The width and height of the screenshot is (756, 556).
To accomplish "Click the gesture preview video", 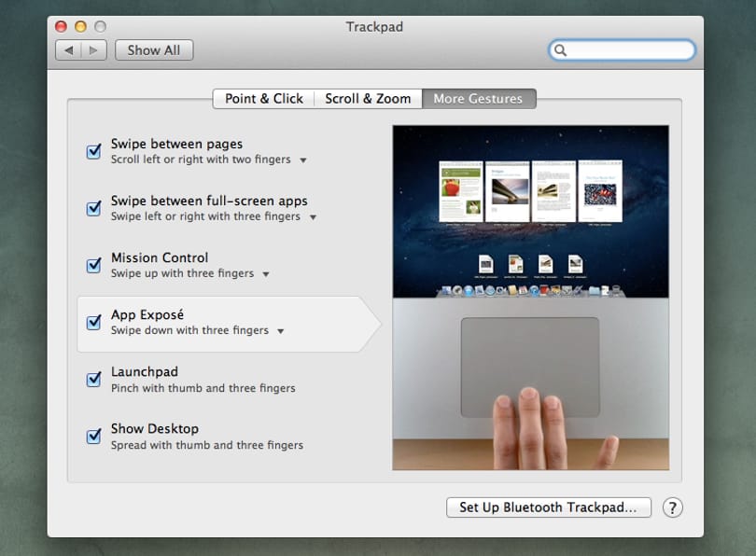I will pyautogui.click(x=531, y=298).
